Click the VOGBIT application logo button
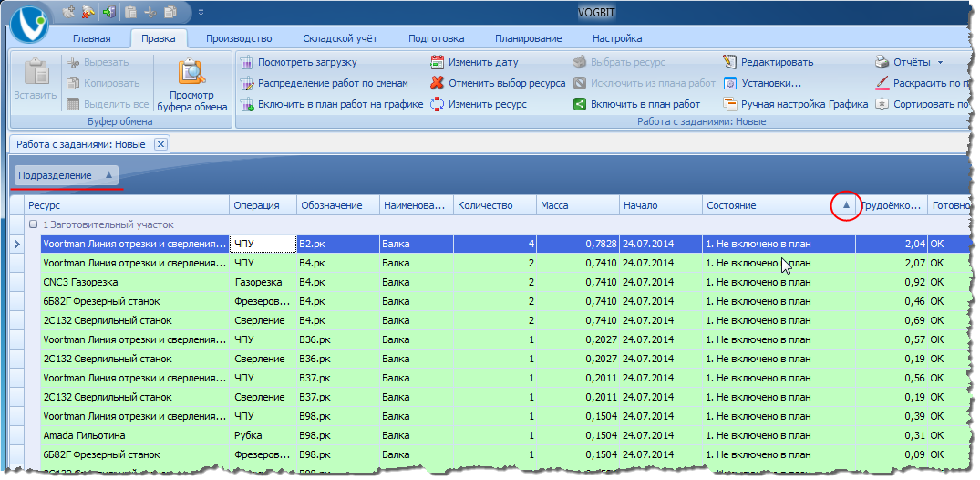This screenshot has width=980, height=480. click(x=33, y=23)
